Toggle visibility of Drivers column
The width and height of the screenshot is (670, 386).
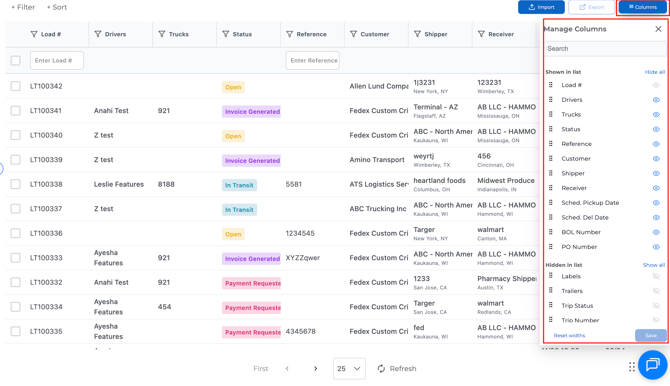point(656,100)
